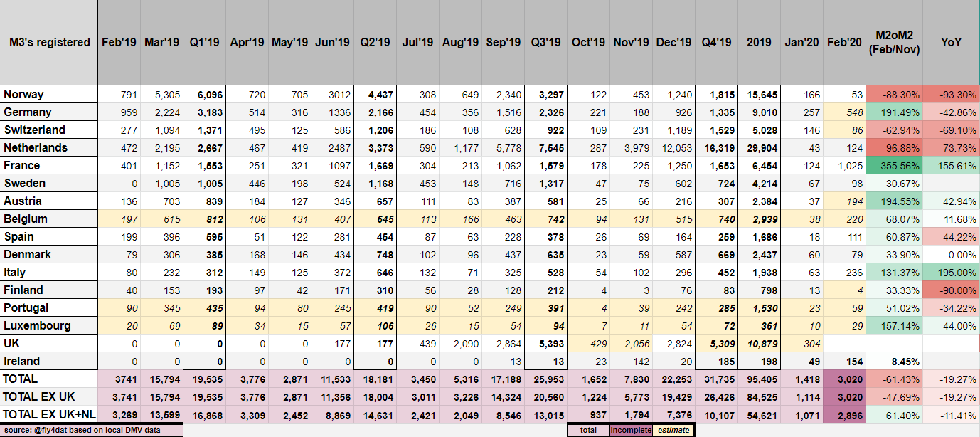
Task: Click the "total" legend cell
Action: click(x=589, y=430)
